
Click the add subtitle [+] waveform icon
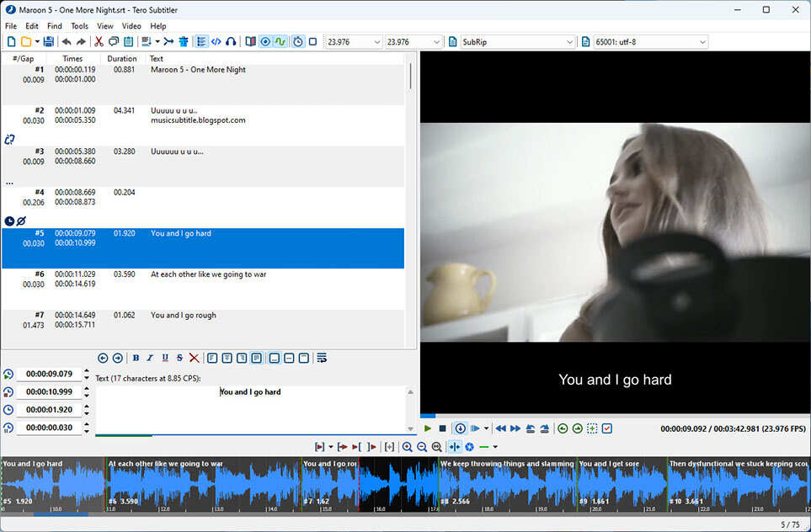tap(389, 447)
